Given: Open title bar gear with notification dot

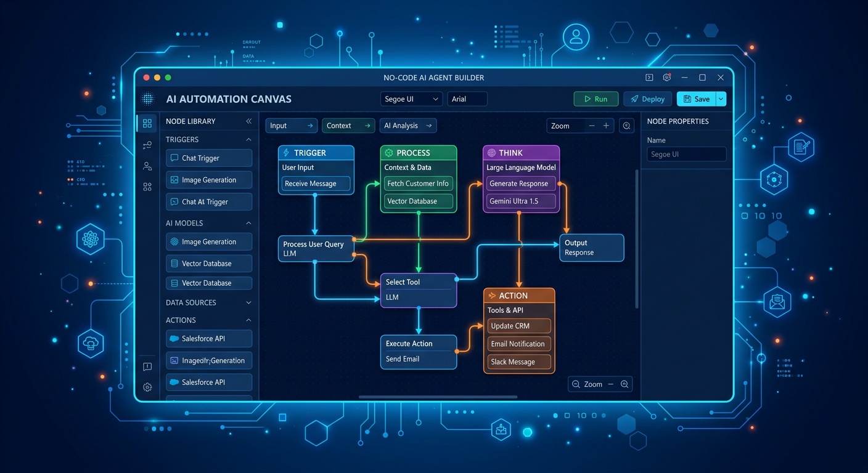Looking at the screenshot, I should click(666, 78).
